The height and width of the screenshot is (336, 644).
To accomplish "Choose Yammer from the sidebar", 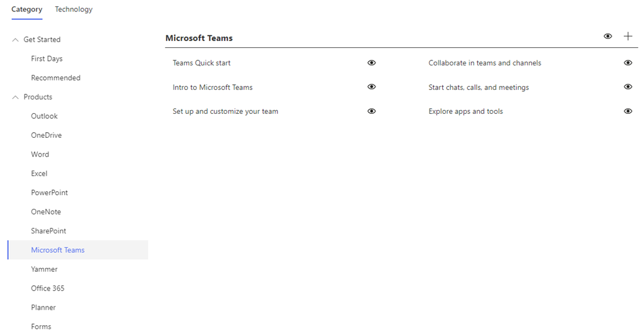I will click(x=44, y=269).
